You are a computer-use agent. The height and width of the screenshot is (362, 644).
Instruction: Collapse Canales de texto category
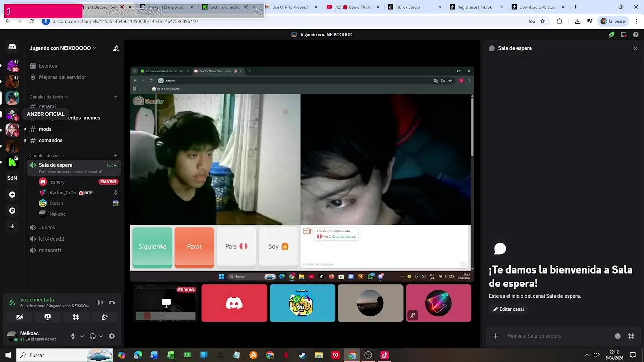pos(48,97)
